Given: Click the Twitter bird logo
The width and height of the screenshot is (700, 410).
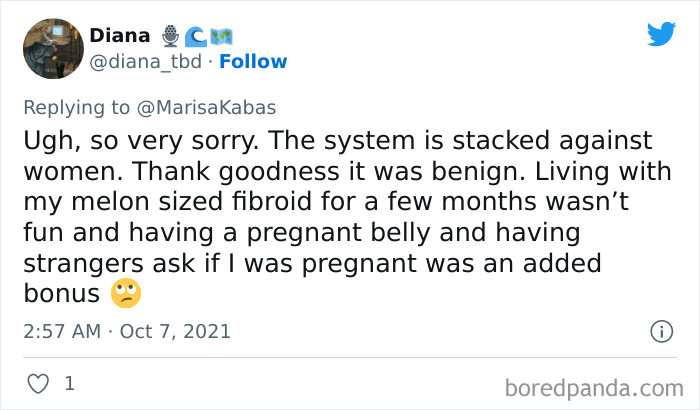Looking at the screenshot, I should tap(661, 34).
